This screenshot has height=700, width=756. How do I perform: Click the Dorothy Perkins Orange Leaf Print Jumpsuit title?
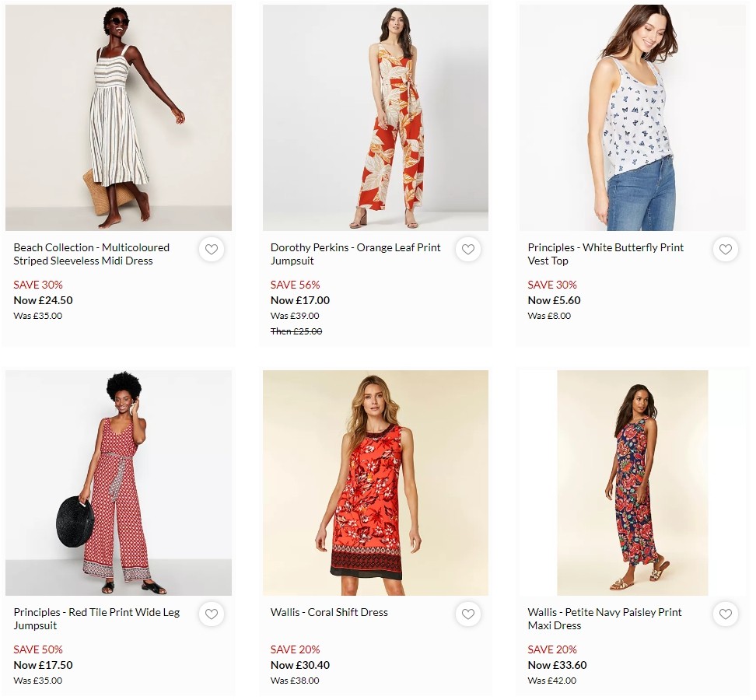coord(355,254)
